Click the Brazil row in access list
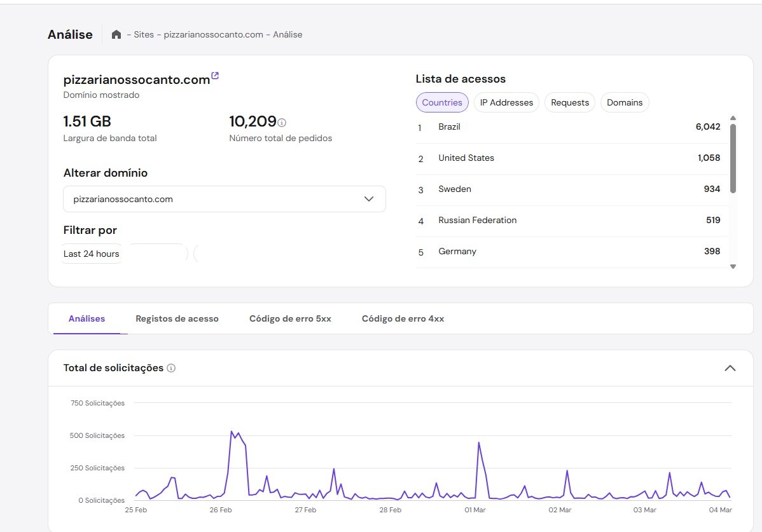 click(569, 127)
